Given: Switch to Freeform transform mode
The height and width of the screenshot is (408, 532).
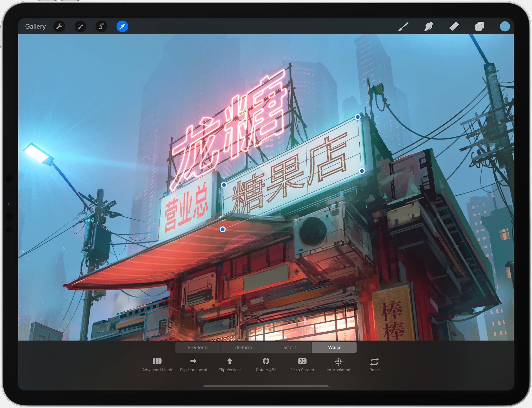Looking at the screenshot, I should tap(198, 347).
